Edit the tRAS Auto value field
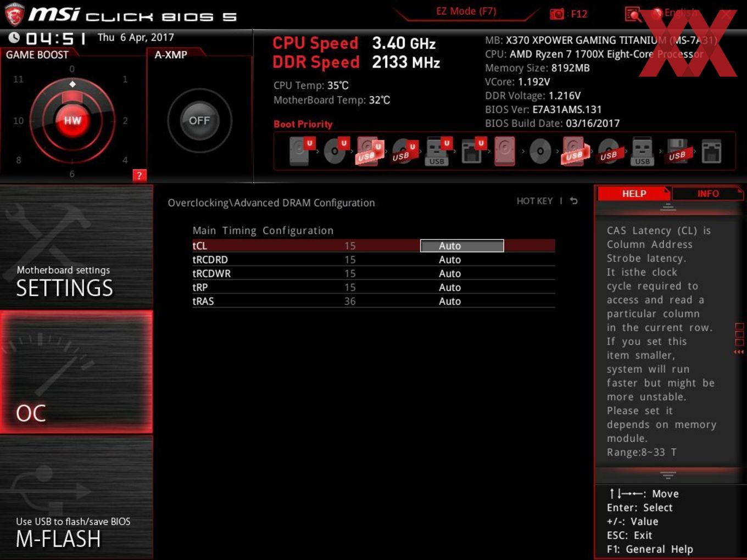The width and height of the screenshot is (747, 560). (x=450, y=301)
